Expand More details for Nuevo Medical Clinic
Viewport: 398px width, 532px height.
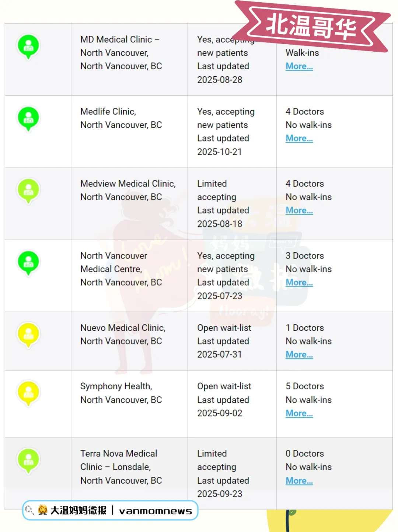pos(299,355)
